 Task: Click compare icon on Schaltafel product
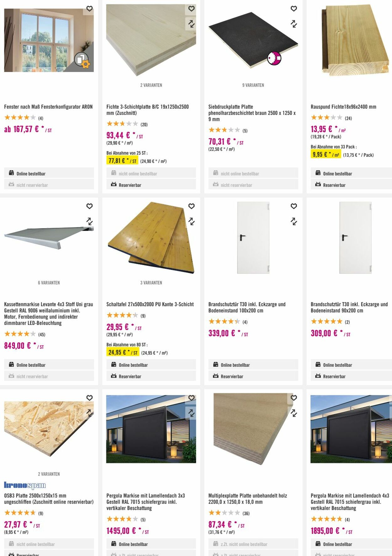(192, 221)
